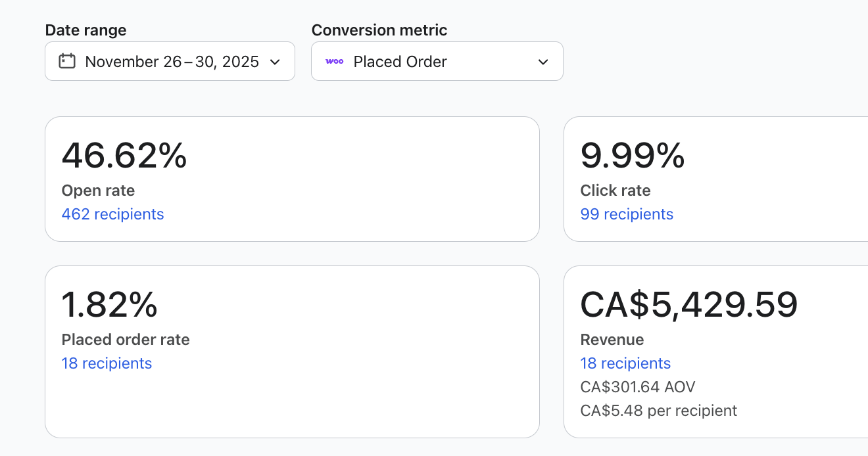Expand the Placed Order dropdown chevron
868x456 pixels.
(x=543, y=62)
